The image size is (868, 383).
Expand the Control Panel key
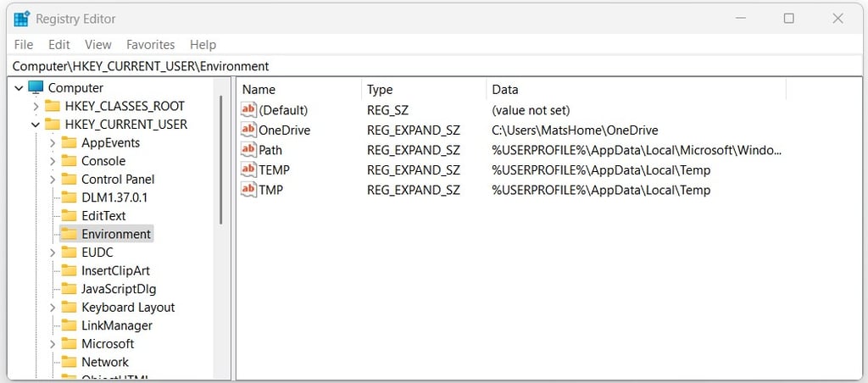[x=53, y=180]
